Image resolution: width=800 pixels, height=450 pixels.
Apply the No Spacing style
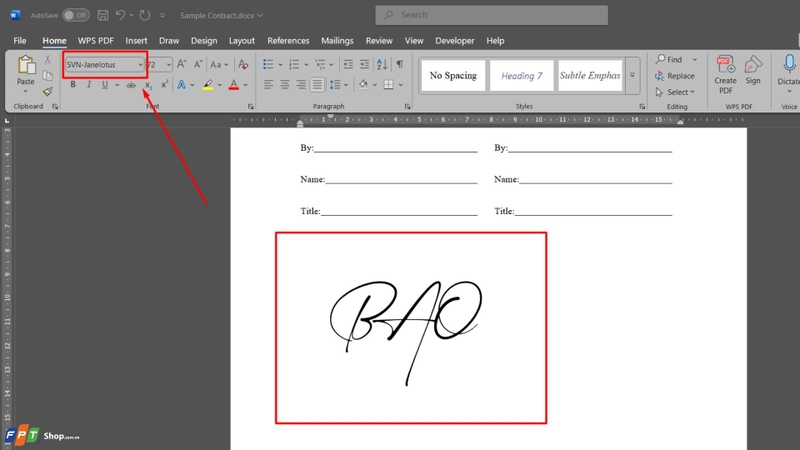453,76
